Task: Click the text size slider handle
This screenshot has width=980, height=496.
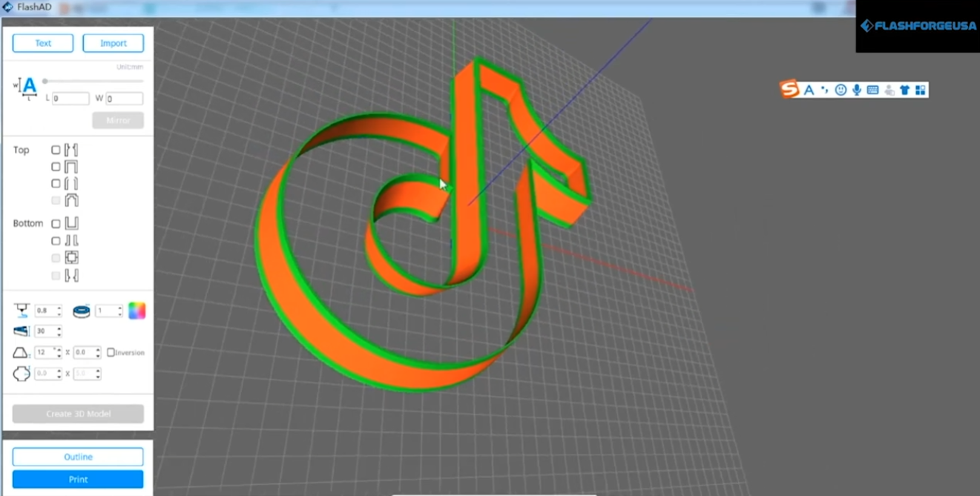Action: 45,81
